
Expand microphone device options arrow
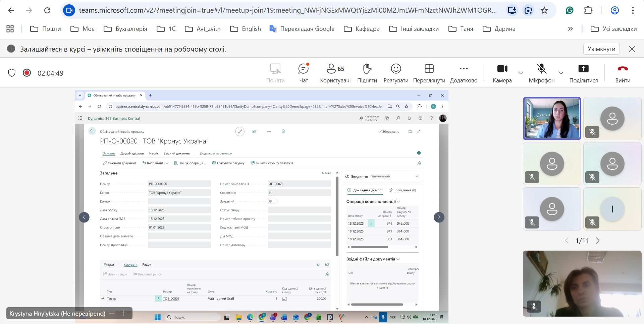coord(560,73)
